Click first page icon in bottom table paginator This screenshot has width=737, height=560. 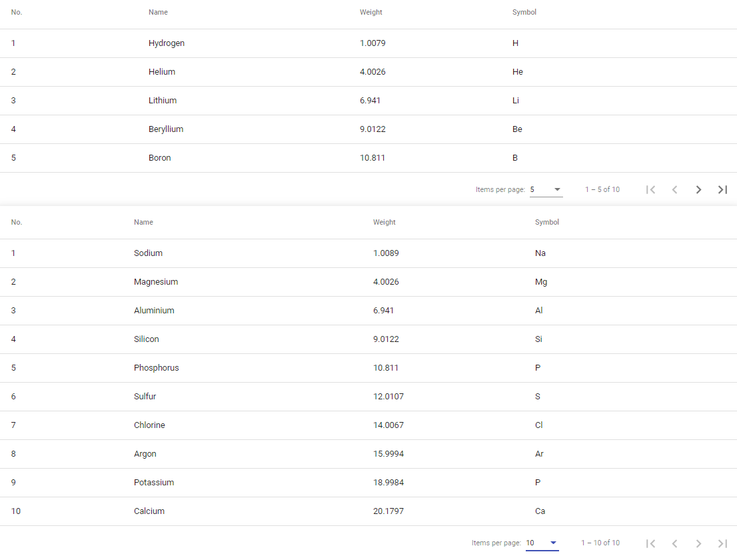coord(650,543)
